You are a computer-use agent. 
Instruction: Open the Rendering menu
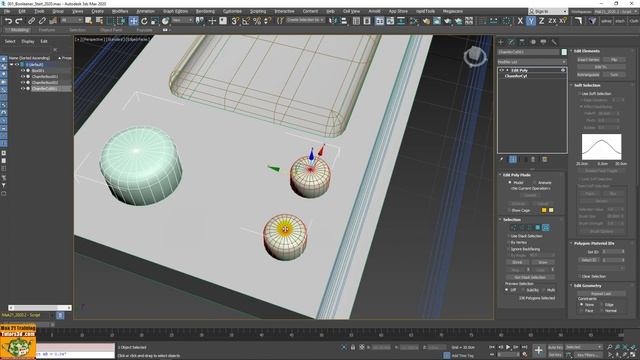click(205, 11)
